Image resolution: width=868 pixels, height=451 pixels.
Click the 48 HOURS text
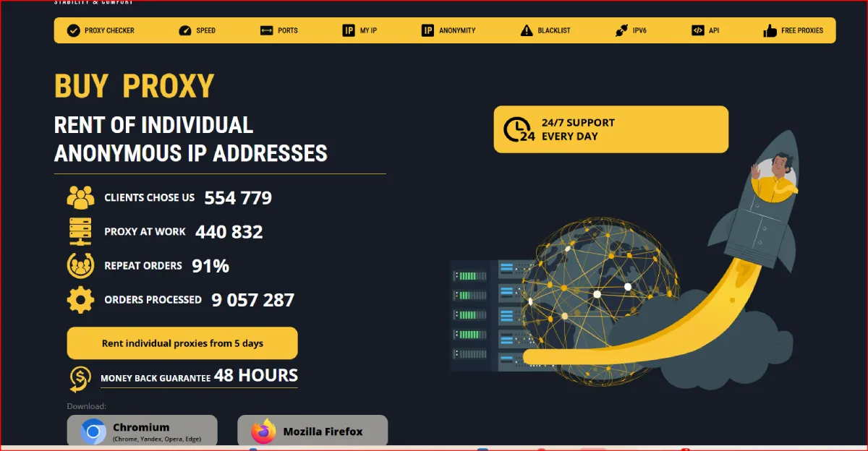256,375
